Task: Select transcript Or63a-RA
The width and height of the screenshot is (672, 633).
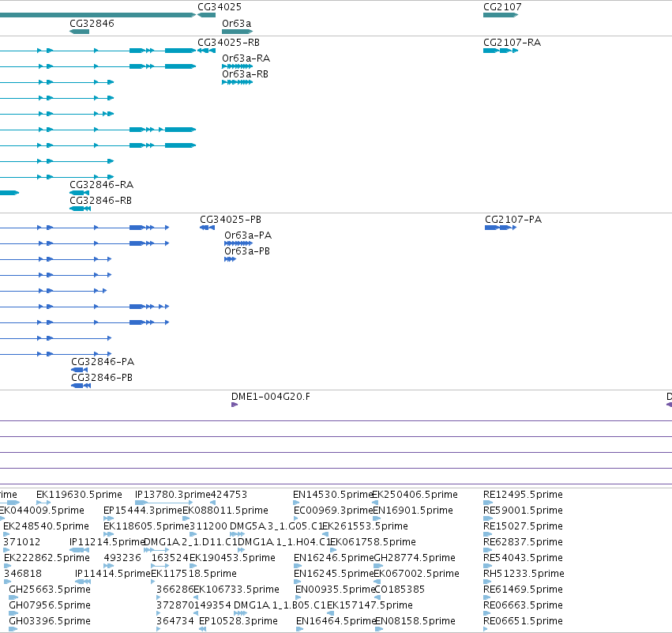Action: (x=237, y=66)
